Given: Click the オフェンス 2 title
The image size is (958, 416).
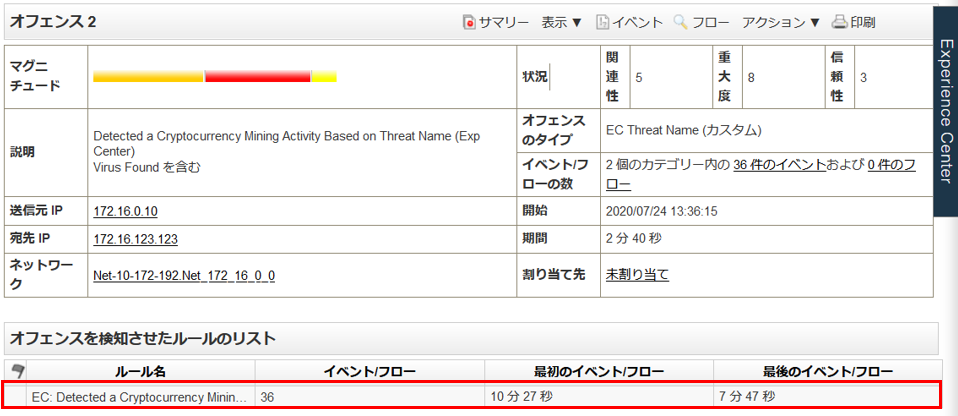Looking at the screenshot, I should pyautogui.click(x=53, y=22).
